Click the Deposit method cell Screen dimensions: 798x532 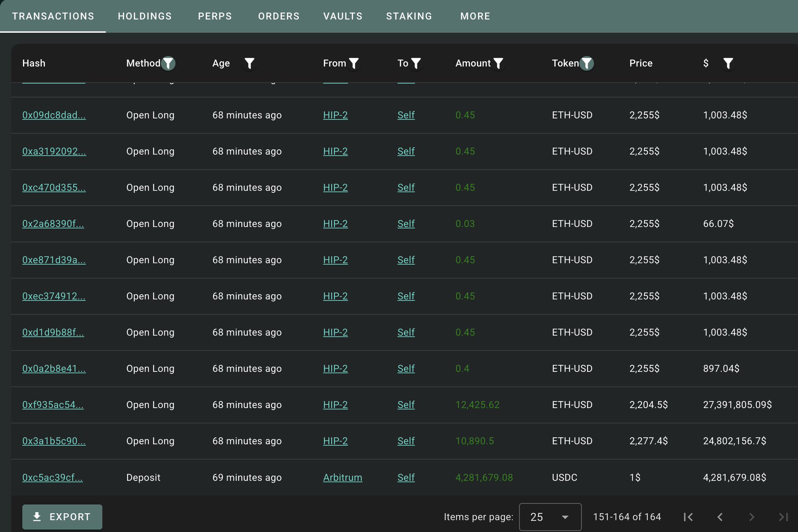coord(143,477)
